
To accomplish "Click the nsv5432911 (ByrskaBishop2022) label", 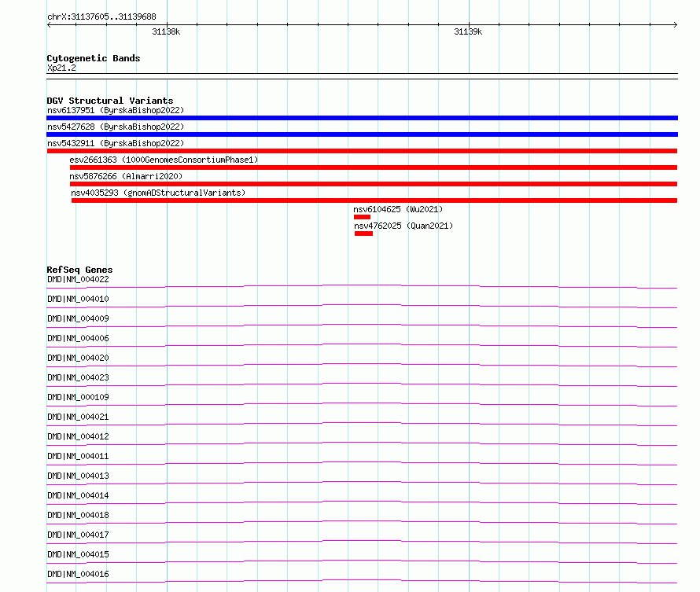I will coord(116,143).
